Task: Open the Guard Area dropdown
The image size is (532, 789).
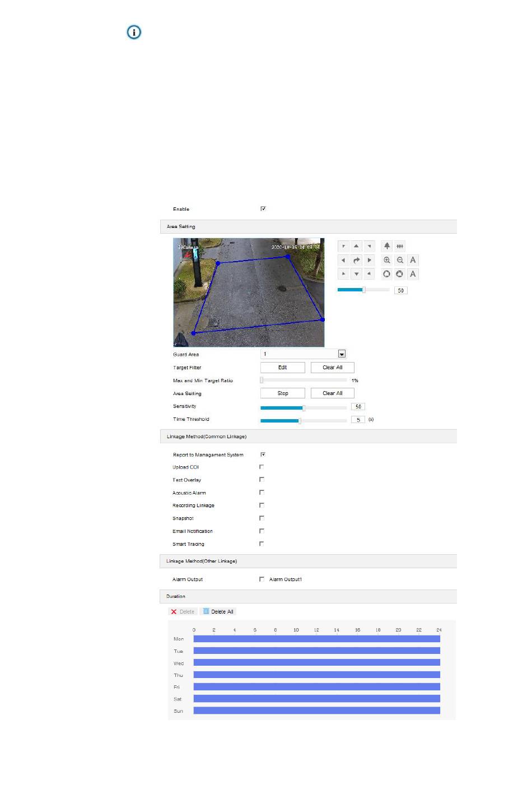Action: 342,354
